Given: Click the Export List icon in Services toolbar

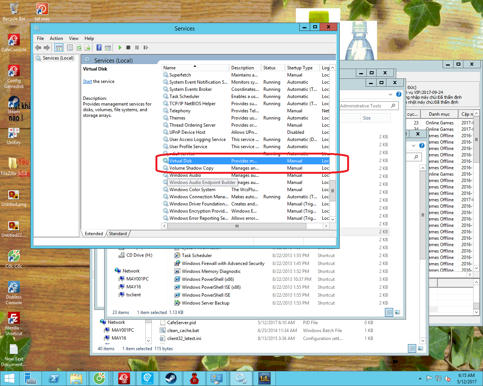Looking at the screenshot, I should 87,48.
